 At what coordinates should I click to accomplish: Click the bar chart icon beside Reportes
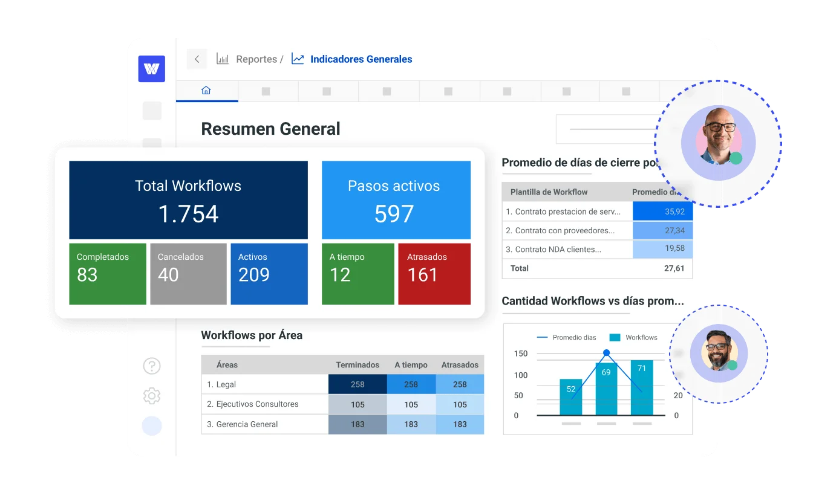coord(223,59)
